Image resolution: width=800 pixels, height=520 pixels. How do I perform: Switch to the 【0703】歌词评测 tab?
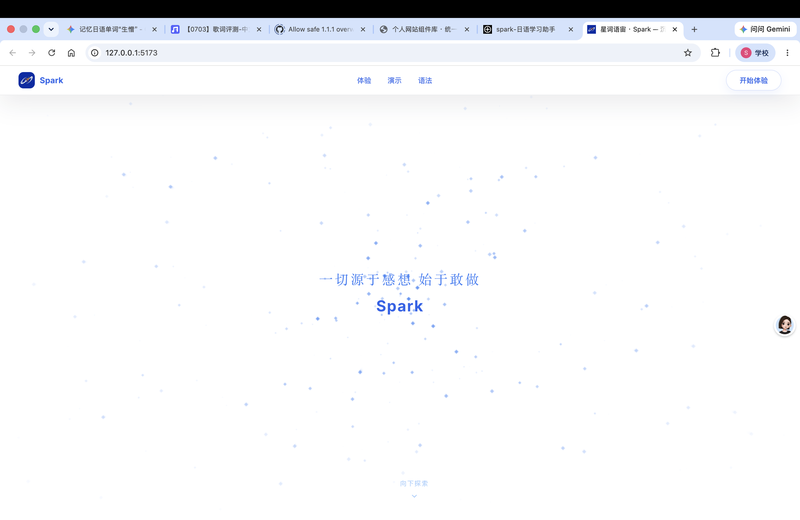[x=217, y=29]
